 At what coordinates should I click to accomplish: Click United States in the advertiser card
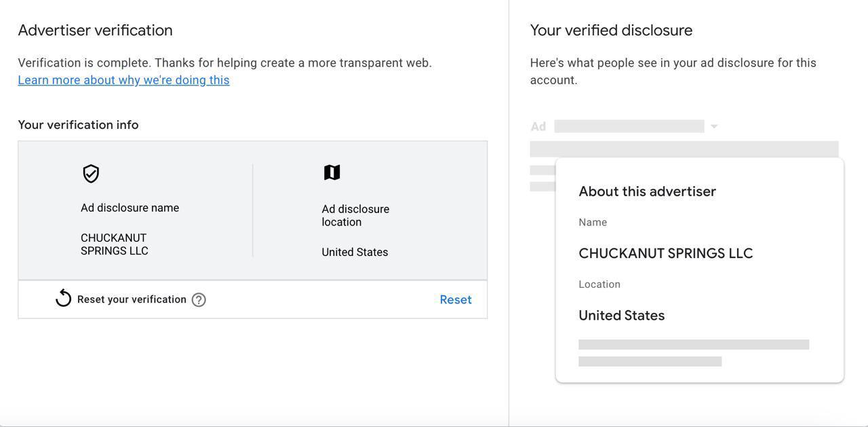pyautogui.click(x=621, y=315)
